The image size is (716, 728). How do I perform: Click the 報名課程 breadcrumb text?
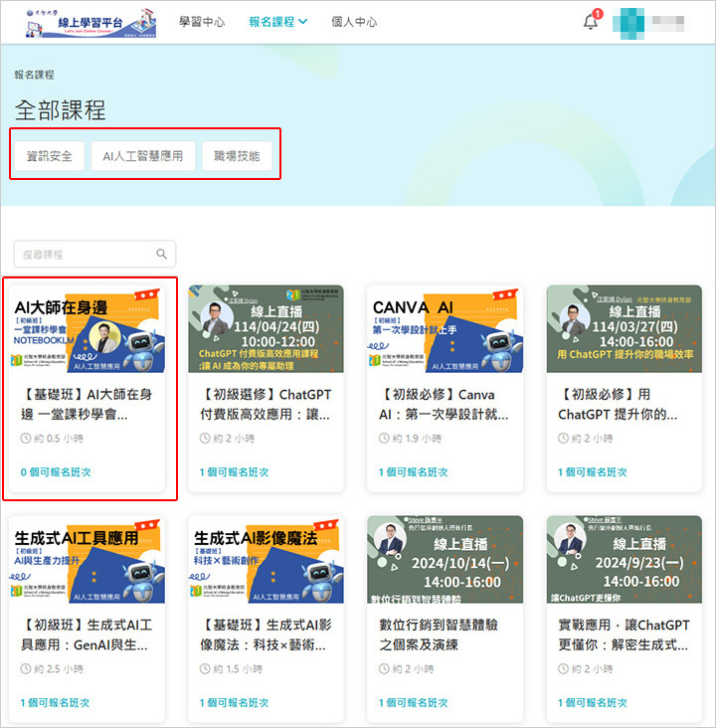click(35, 75)
